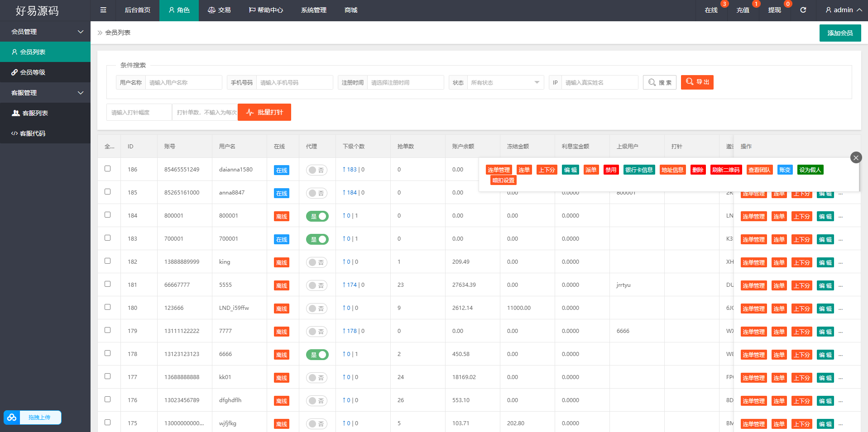Click the 批量打针 button
Screen dimensions: 868x432
click(264, 112)
